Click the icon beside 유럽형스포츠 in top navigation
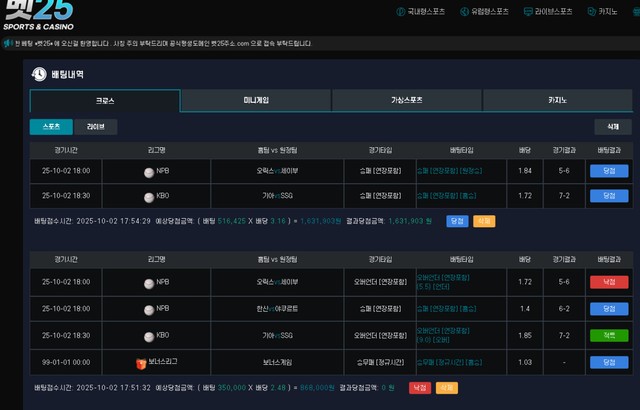Viewport: 640px width, 410px height. pos(463,12)
